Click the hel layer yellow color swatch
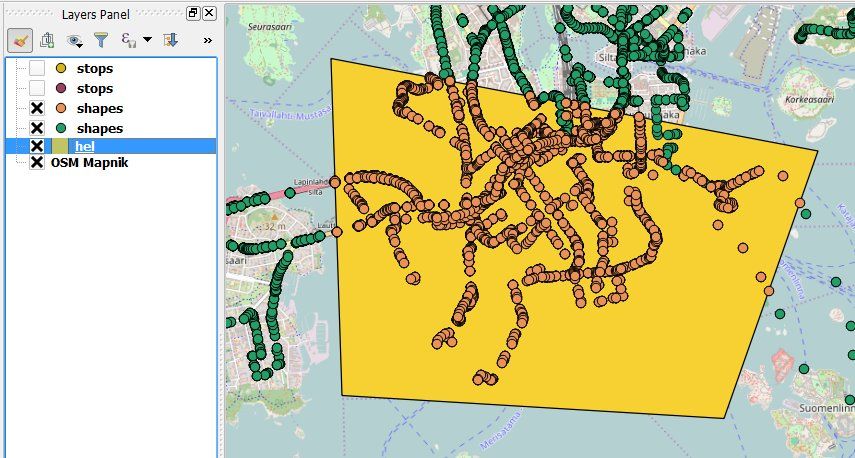This screenshot has height=458, width=855. [60, 146]
